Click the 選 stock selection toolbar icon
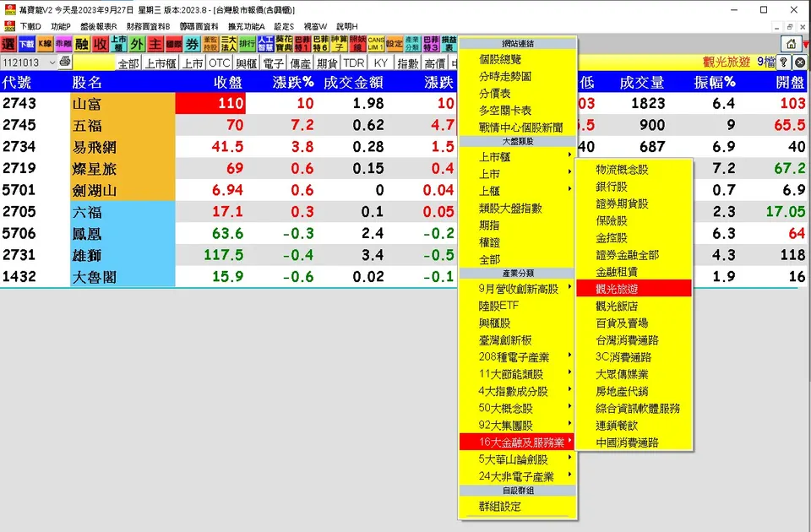The image size is (811, 532). 8,45
